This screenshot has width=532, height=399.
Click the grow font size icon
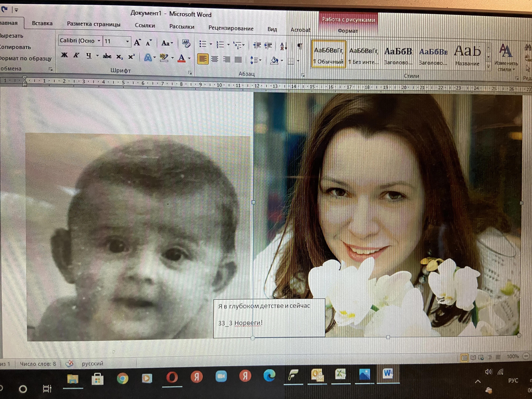tap(137, 43)
